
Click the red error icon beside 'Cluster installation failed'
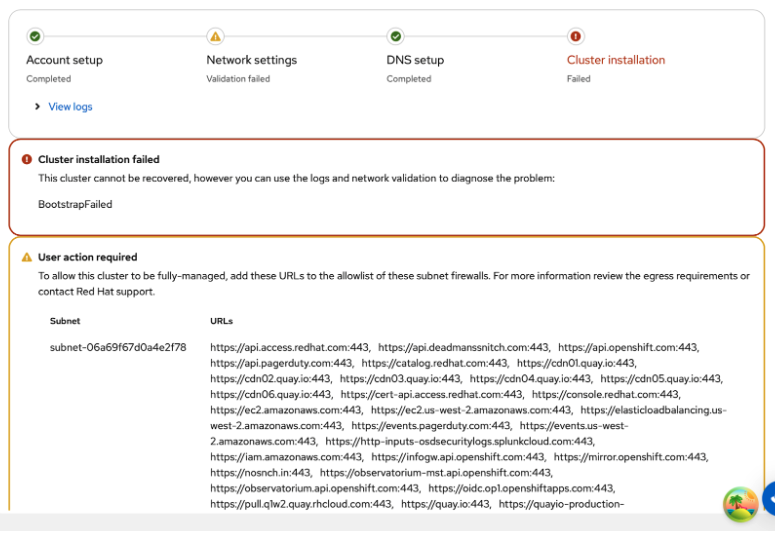click(27, 159)
